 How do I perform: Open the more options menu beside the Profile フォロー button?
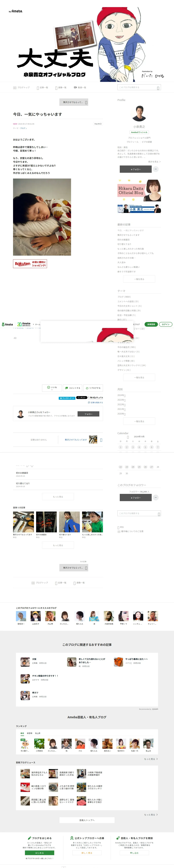coord(156,169)
